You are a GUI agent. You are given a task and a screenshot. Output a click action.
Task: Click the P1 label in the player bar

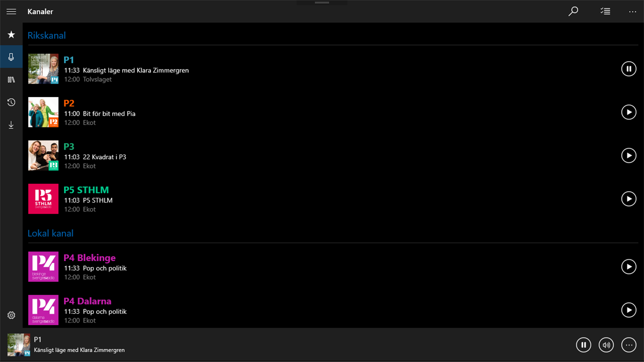(x=38, y=340)
